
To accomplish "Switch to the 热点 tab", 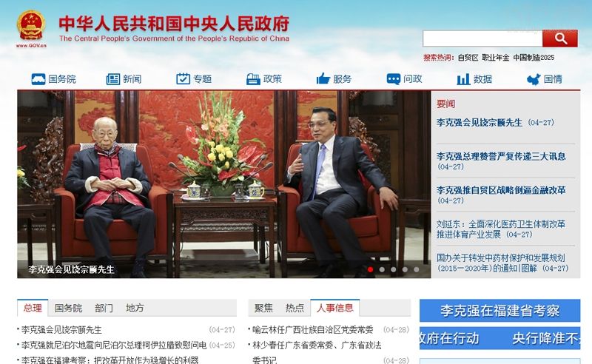I will 295,308.
